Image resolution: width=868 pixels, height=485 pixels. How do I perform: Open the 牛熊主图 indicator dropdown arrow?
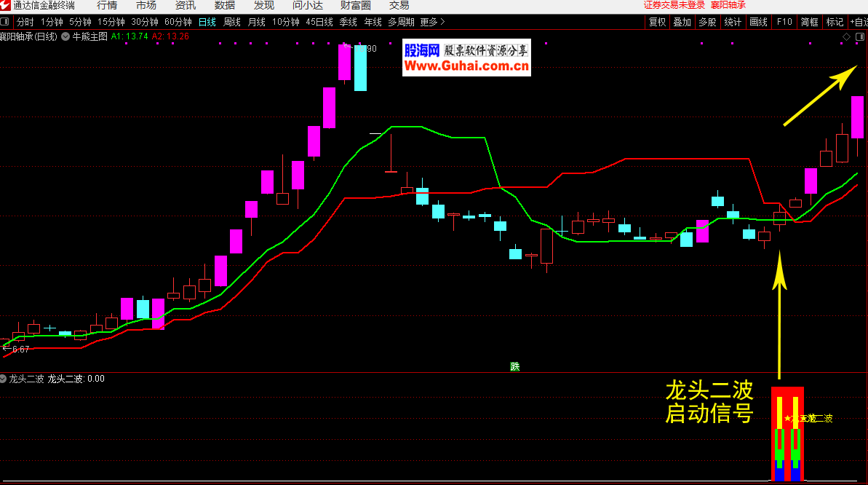[66, 36]
